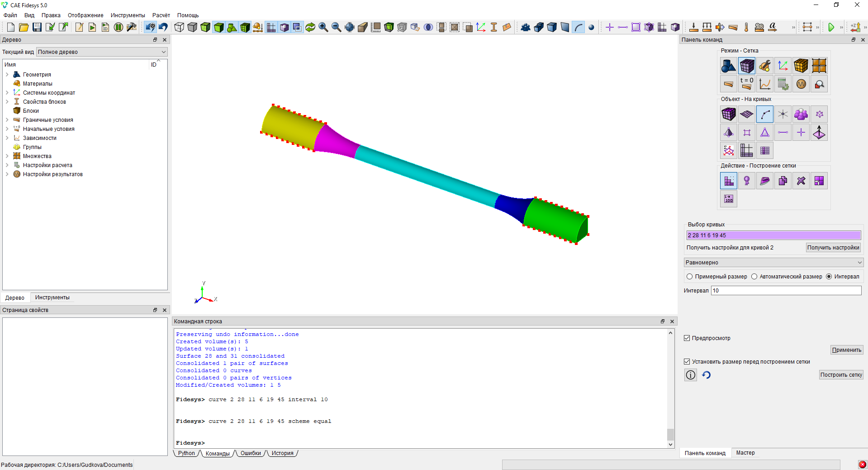Click the zoom in magnifier
868x470 pixels.
click(323, 27)
